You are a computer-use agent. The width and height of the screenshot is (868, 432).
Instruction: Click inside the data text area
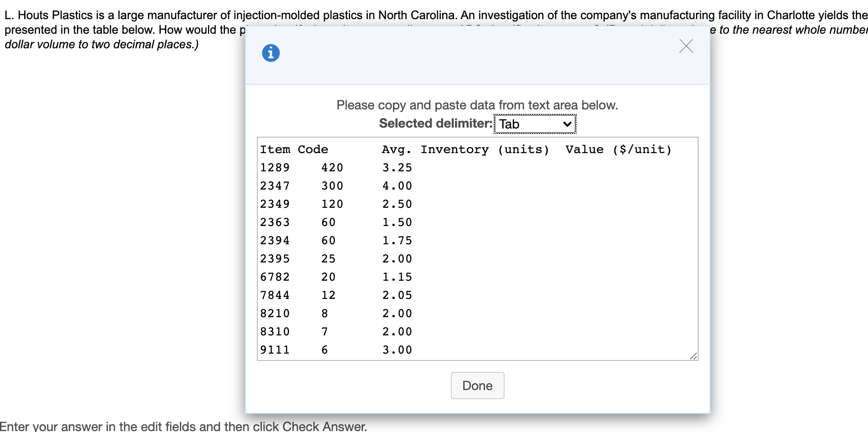(477, 249)
